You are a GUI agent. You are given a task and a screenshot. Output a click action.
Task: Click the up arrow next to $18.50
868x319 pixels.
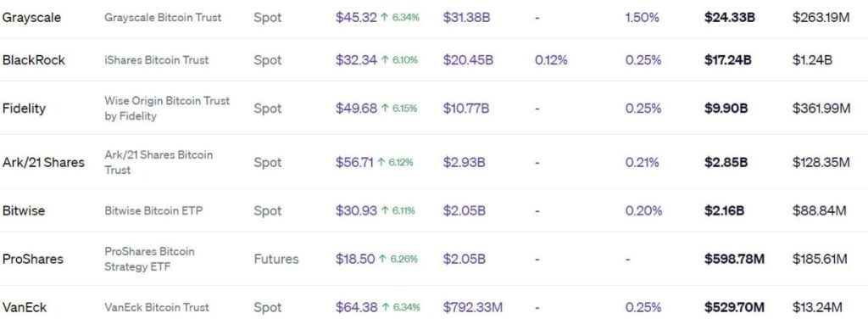point(383,260)
